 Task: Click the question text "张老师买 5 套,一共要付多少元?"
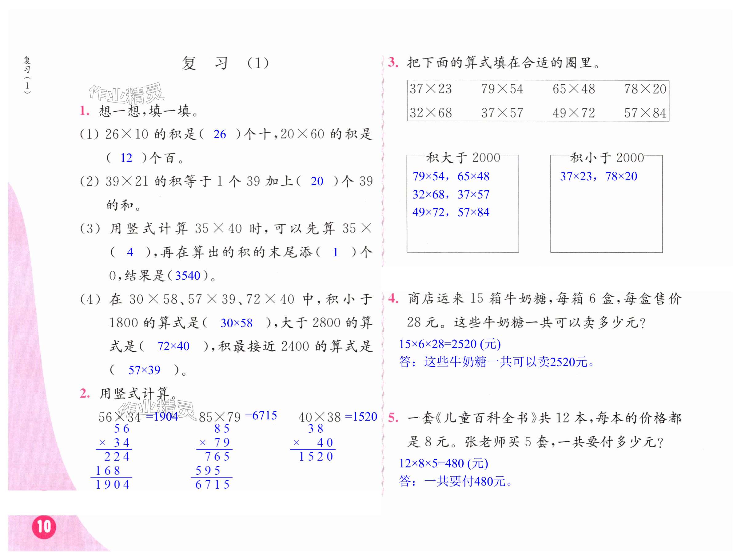pos(564,442)
